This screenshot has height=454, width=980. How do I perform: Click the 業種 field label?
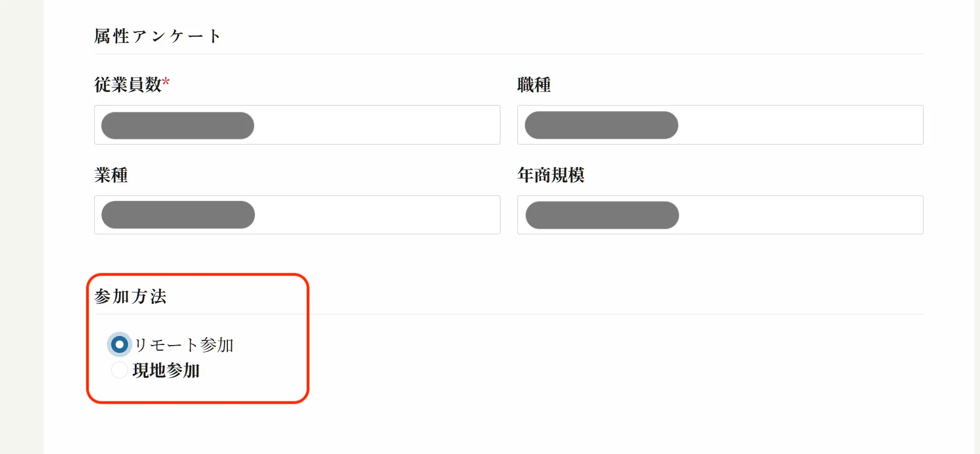(111, 176)
